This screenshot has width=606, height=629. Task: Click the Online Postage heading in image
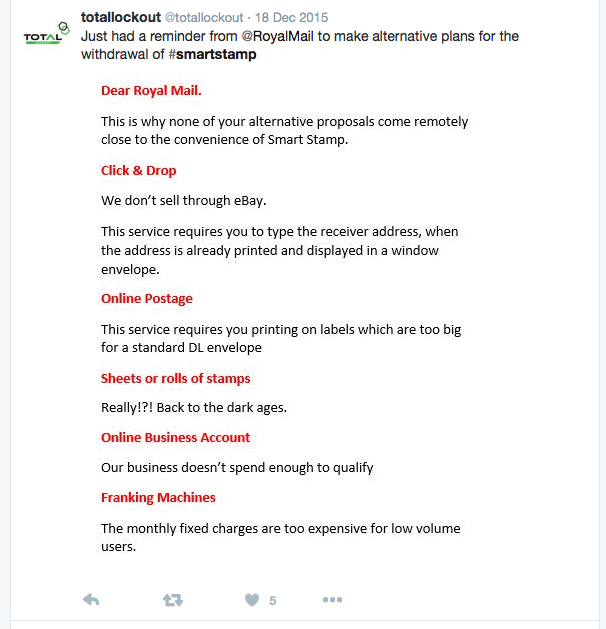pyautogui.click(x=147, y=299)
